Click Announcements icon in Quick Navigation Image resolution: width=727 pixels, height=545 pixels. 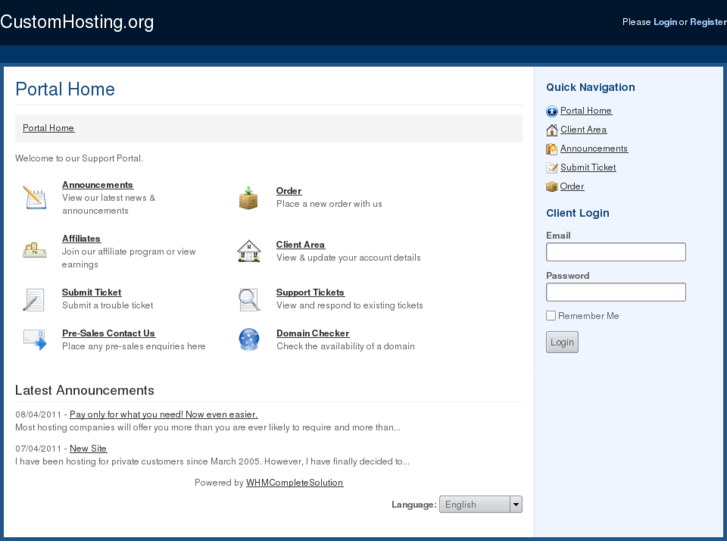tap(552, 149)
